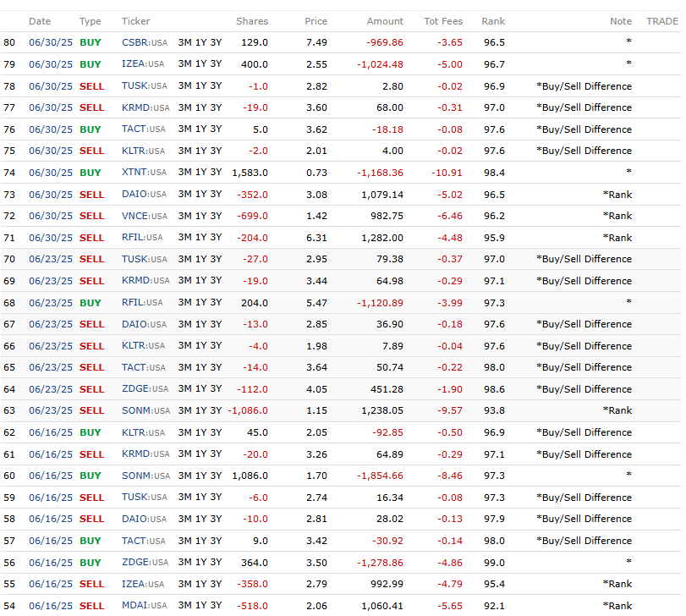Open the CSBR ticker link
This screenshot has width=686, height=616.
coord(134,42)
